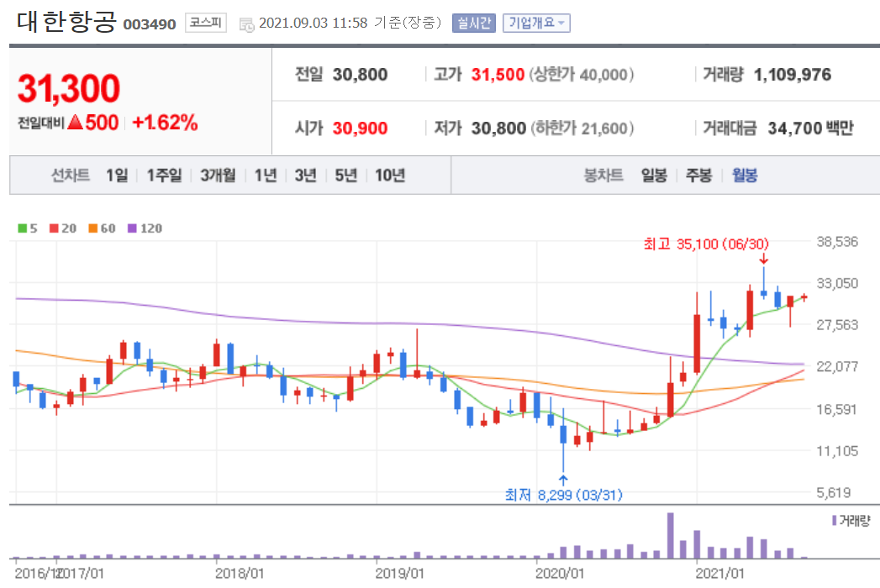This screenshot has height=588, width=880.
Task: Click the current price 31,300
Action: pos(69,89)
